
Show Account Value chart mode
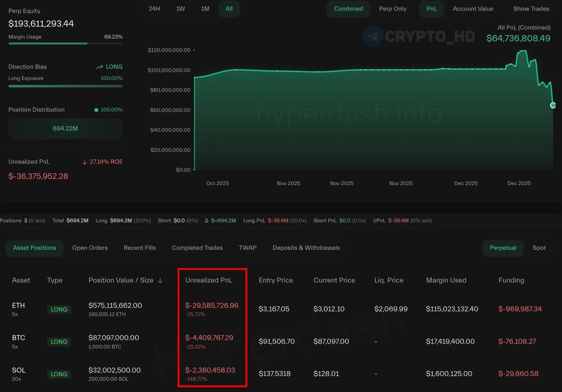tap(473, 9)
